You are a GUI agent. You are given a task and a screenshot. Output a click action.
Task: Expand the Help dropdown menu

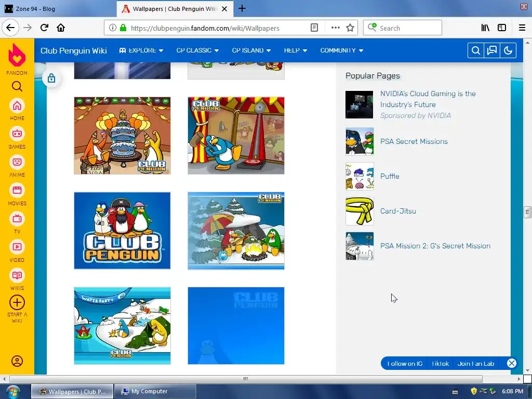tap(296, 50)
